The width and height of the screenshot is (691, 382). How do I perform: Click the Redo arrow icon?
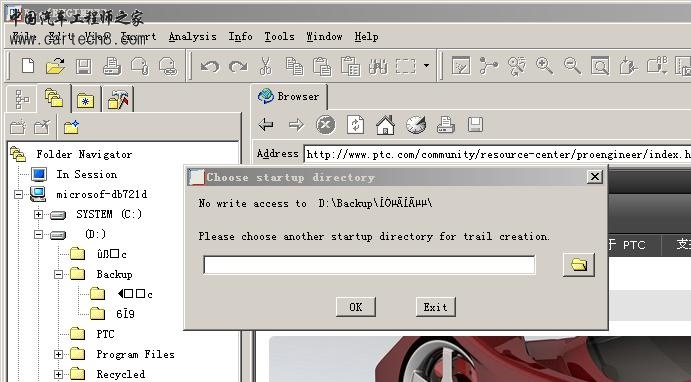coord(238,67)
